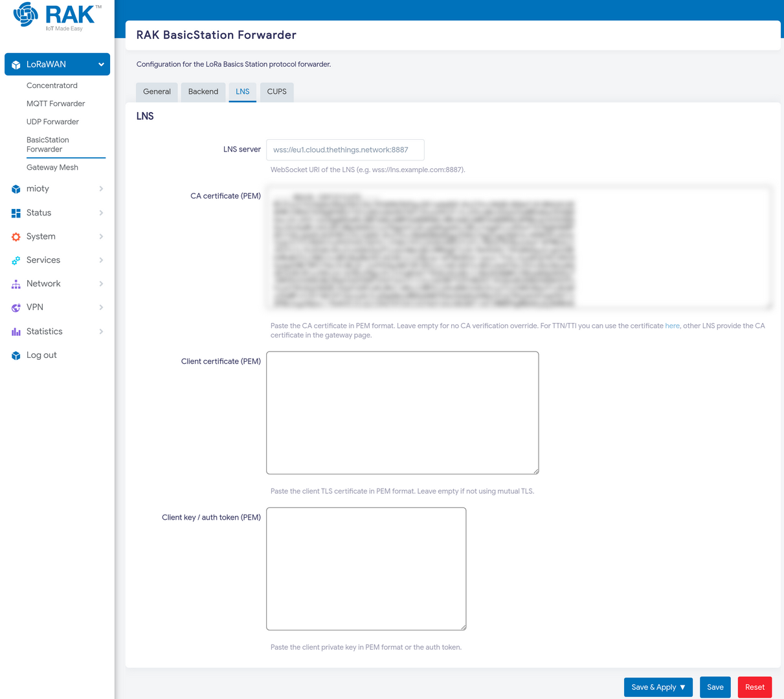Click the 'LNS server' label
The width and height of the screenshot is (784, 699).
click(x=242, y=150)
